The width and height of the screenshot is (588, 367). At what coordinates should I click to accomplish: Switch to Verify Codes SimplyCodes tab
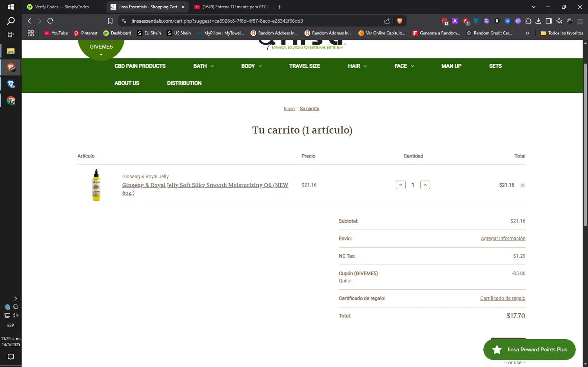pos(62,7)
